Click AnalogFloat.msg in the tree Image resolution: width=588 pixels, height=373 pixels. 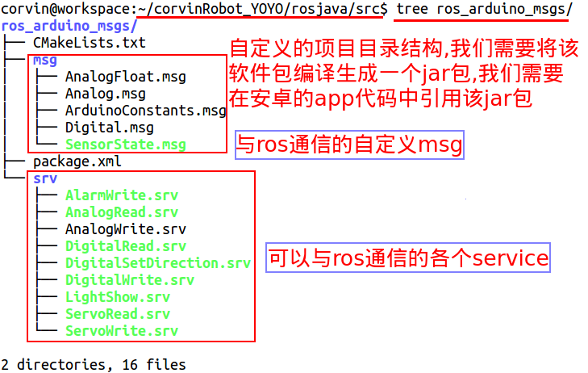(126, 77)
